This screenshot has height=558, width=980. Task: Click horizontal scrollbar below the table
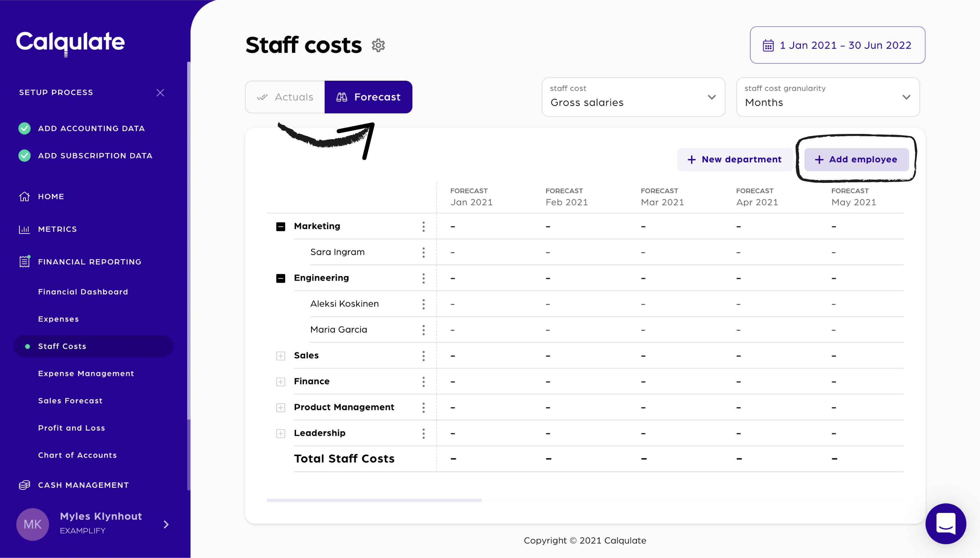point(374,500)
